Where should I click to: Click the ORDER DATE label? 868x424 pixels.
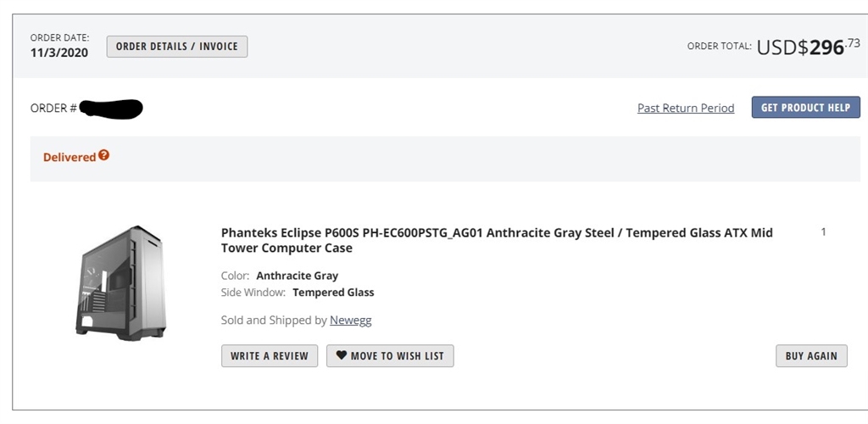click(x=58, y=37)
